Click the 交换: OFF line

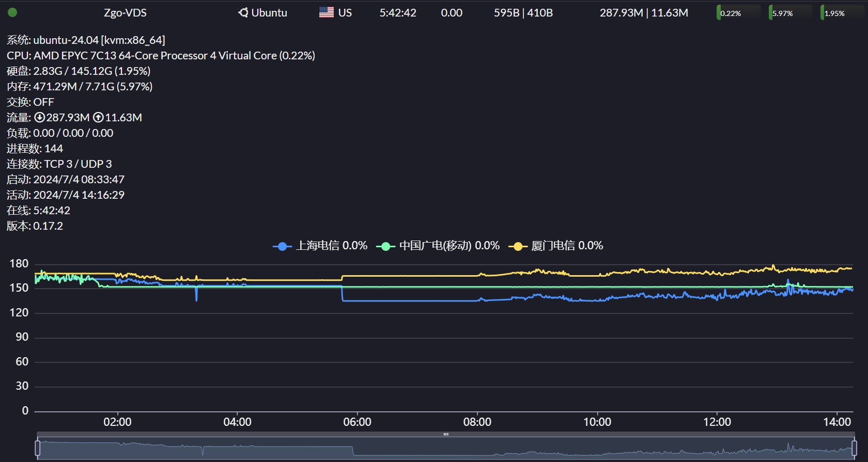pos(30,102)
